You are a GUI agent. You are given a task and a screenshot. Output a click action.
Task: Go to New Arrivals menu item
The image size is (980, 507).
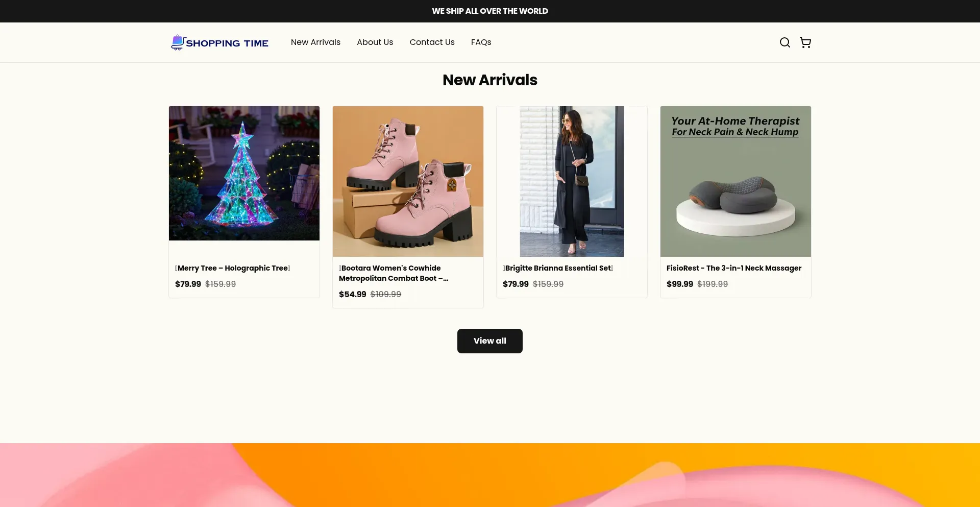coord(315,42)
